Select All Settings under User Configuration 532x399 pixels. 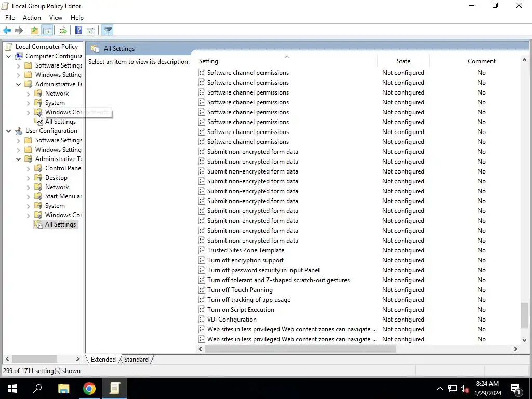point(60,224)
